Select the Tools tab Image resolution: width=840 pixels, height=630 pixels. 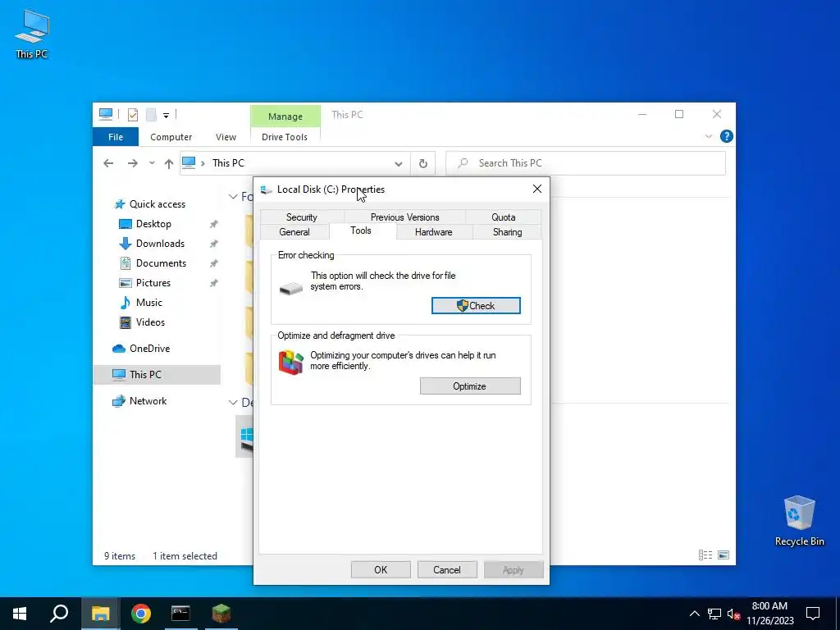361,231
